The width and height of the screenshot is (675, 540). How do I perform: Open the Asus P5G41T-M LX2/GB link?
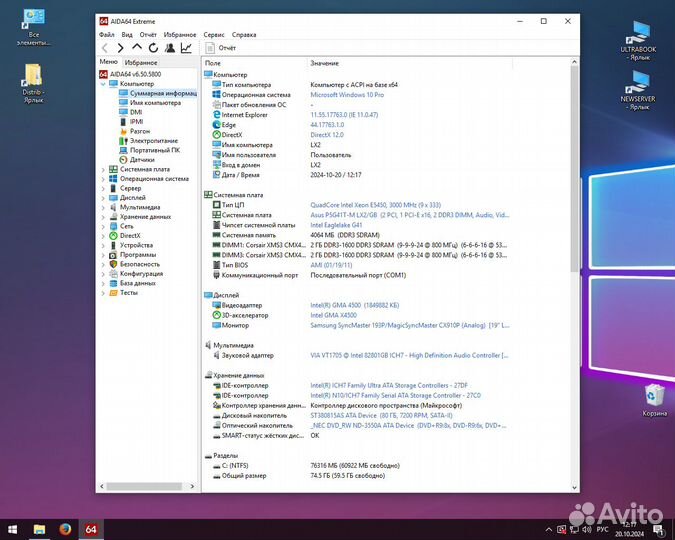point(409,215)
